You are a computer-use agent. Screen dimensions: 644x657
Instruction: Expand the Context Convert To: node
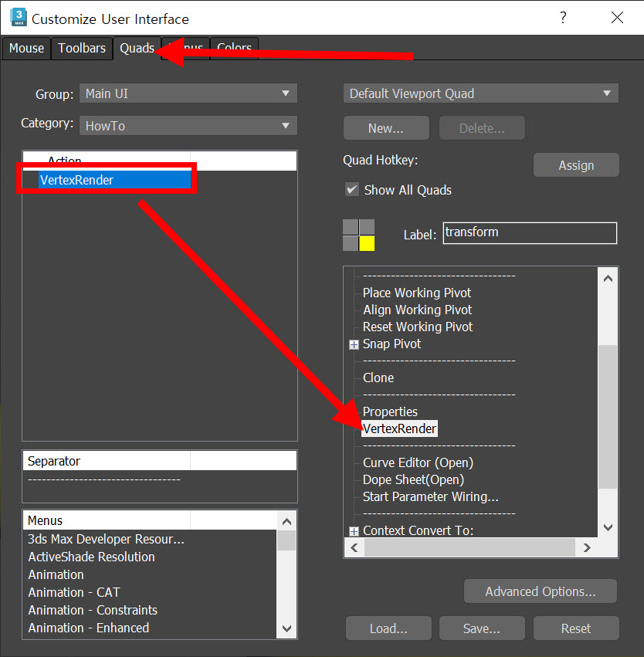(354, 531)
